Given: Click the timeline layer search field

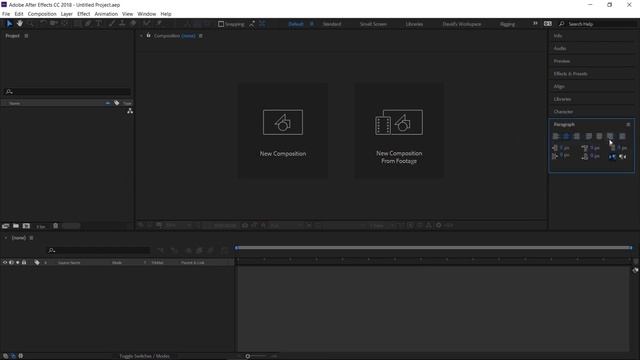Looking at the screenshot, I should click(99, 250).
